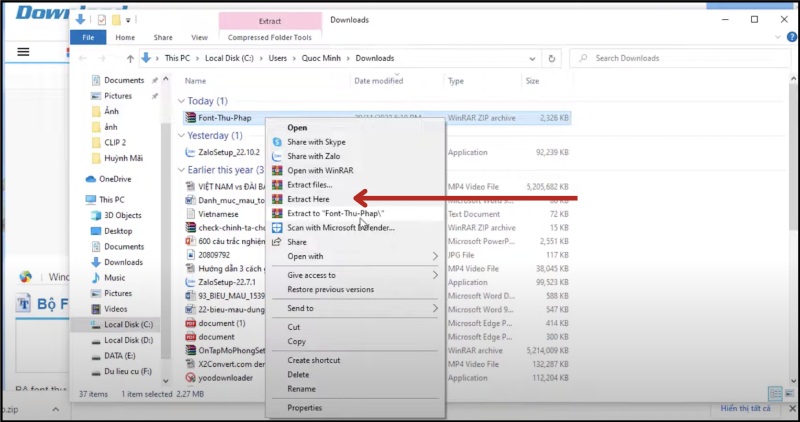Click the Microsoft Defender shield icon
Viewport: 800px width, 422px height.
[278, 227]
